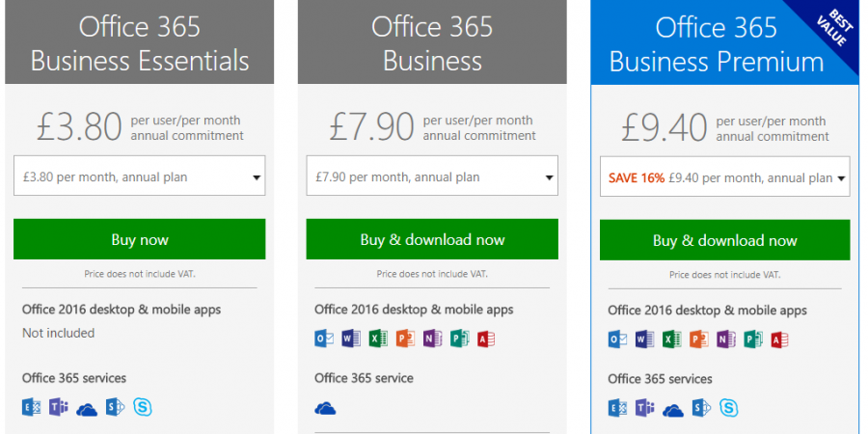Image resolution: width=868 pixels, height=434 pixels.
Task: Click the green Buy now button
Action: click(140, 239)
